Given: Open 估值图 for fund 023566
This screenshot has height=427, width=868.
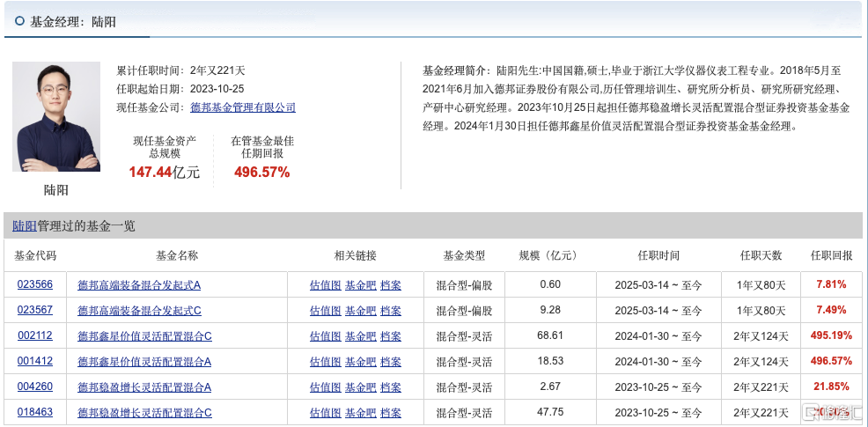Looking at the screenshot, I should point(326,285).
